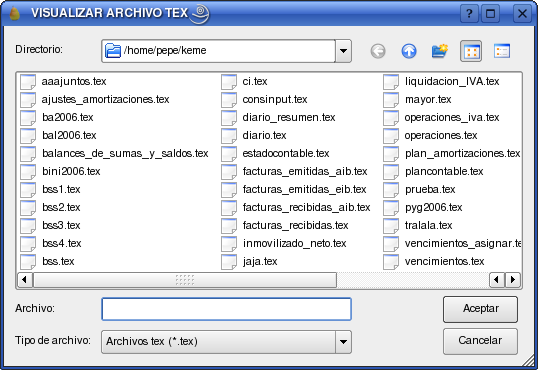Choose the prueba.tex file name
538x370 pixels.
pos(430,189)
